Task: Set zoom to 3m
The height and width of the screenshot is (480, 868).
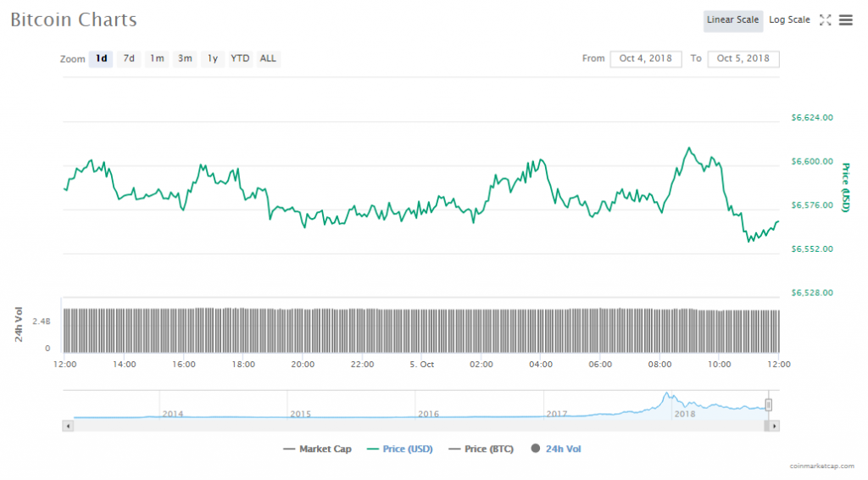Action: 185,59
